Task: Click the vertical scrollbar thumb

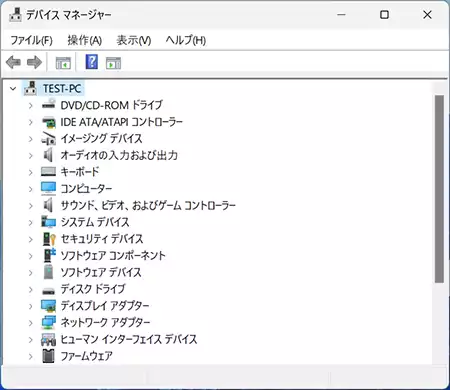Action: (439, 189)
